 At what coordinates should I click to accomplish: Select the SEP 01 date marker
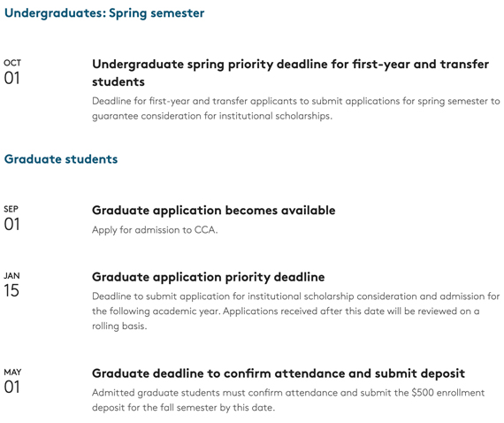(11, 218)
